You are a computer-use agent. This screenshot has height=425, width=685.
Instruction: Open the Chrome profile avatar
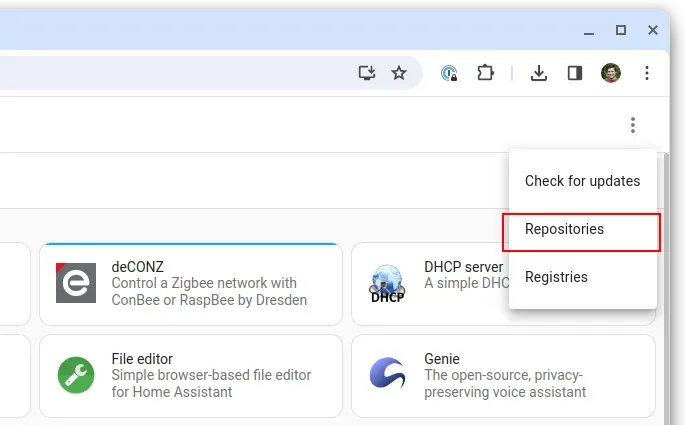tap(611, 73)
